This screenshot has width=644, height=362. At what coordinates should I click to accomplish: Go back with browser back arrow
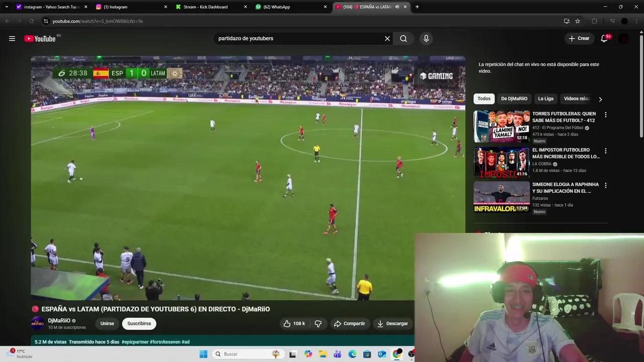tap(7, 21)
